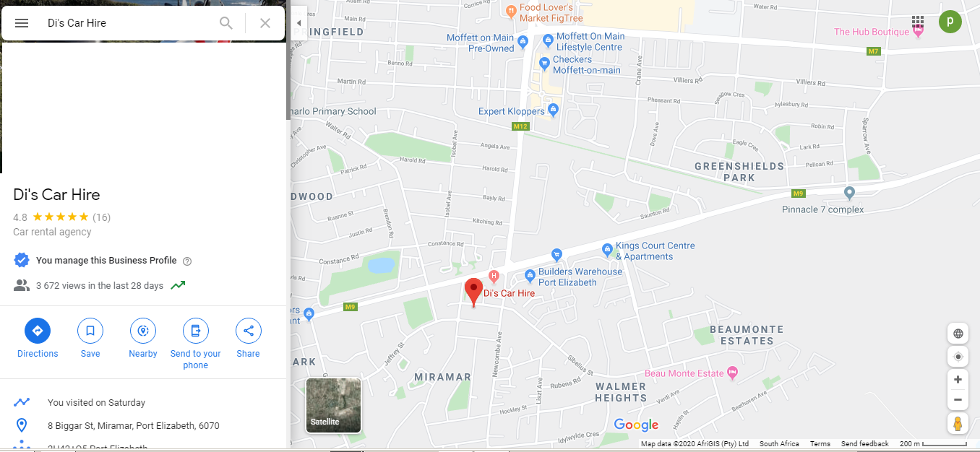
Task: Search Nearby places icon
Action: (x=143, y=331)
